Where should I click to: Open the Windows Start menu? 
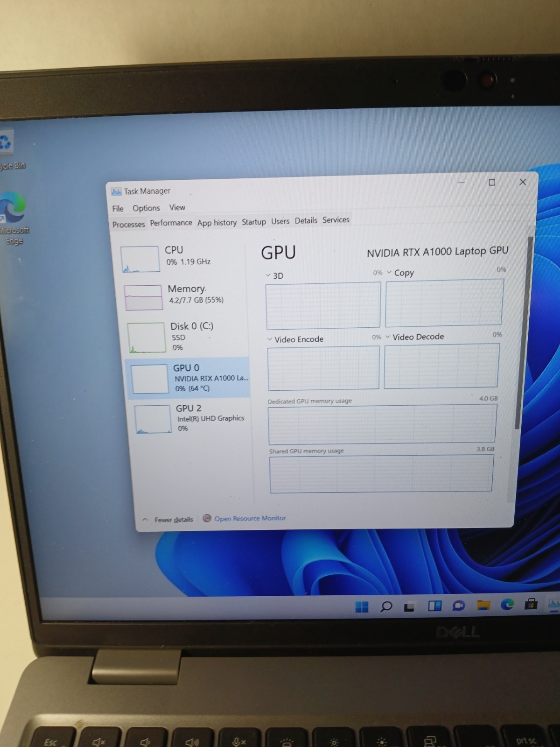pyautogui.click(x=362, y=606)
